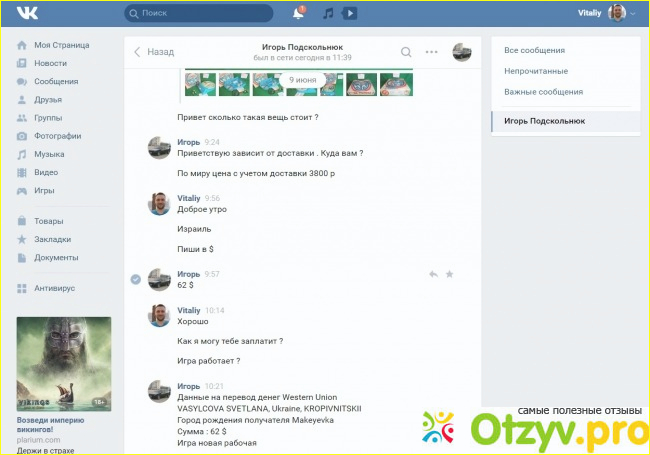Open Igor's avatar in chat header
The image size is (650, 455).
coord(463,52)
